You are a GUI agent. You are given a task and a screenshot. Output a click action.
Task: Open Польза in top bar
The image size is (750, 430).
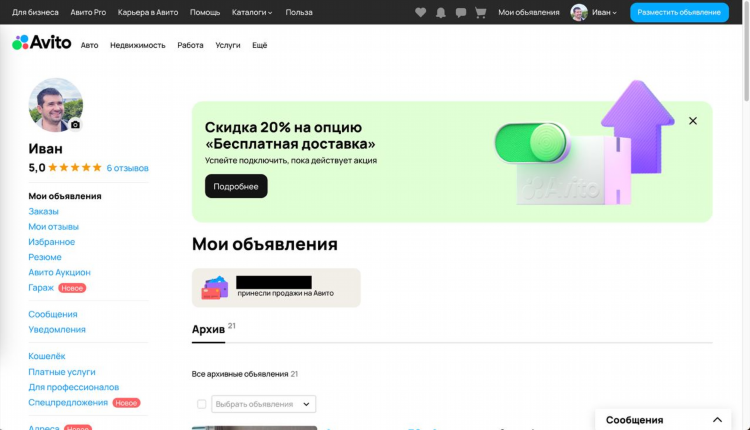(299, 12)
